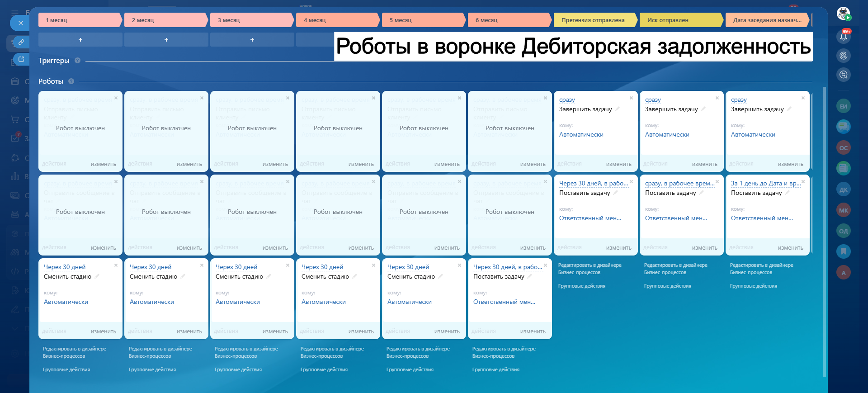The height and width of the screenshot is (393, 868).
Task: Click изменить on the 5 месяц Сменить стадию robot
Action: pyautogui.click(x=447, y=331)
